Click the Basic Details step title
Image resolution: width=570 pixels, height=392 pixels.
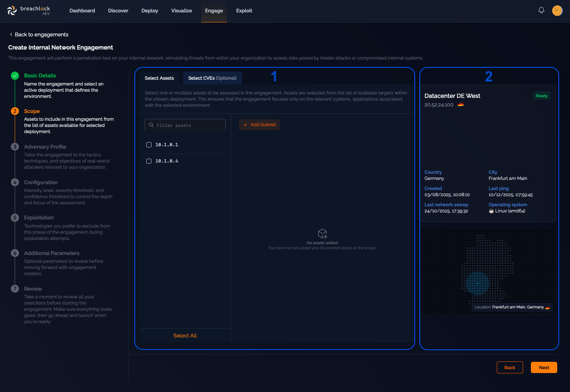tap(40, 75)
